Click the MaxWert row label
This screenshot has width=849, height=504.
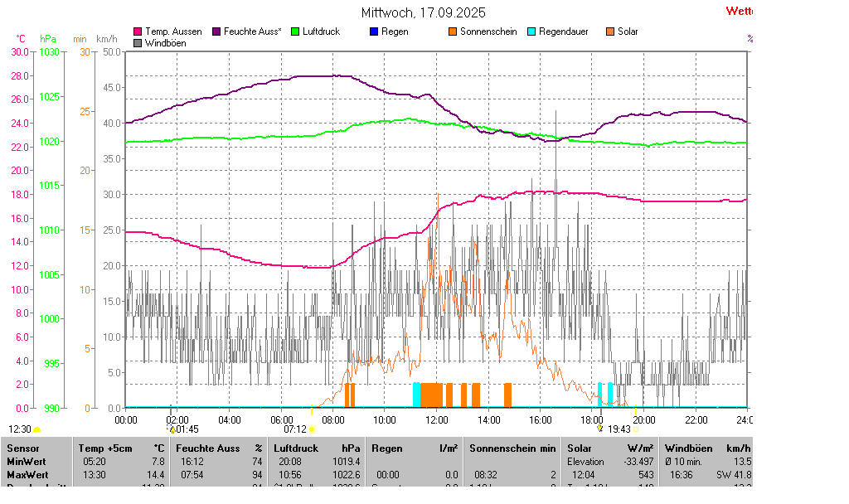click(x=27, y=475)
